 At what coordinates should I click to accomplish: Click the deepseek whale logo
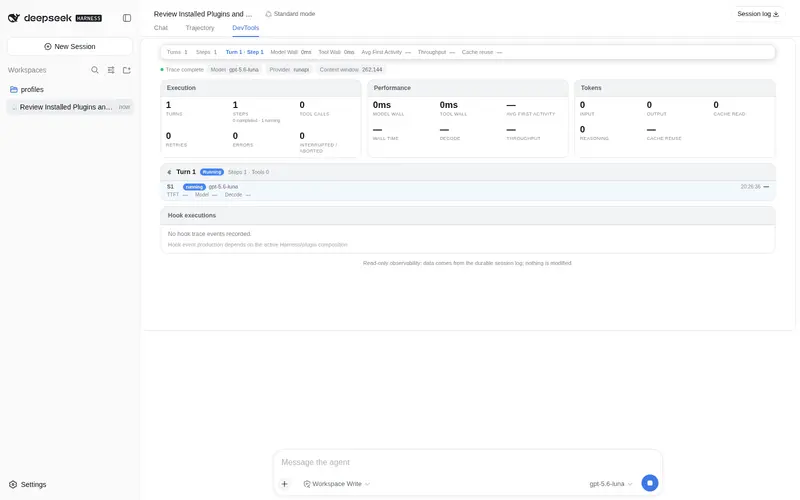pyautogui.click(x=14, y=18)
